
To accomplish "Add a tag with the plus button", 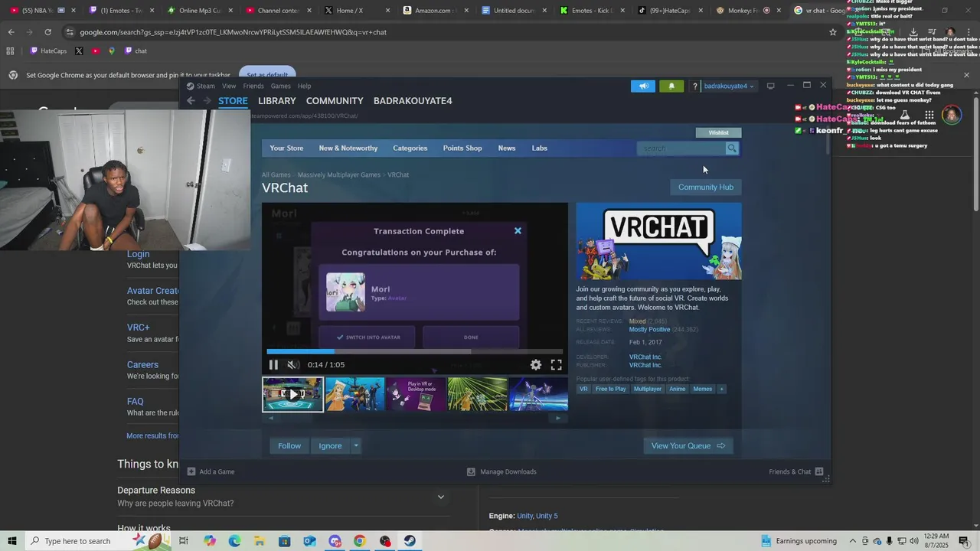I will (721, 389).
